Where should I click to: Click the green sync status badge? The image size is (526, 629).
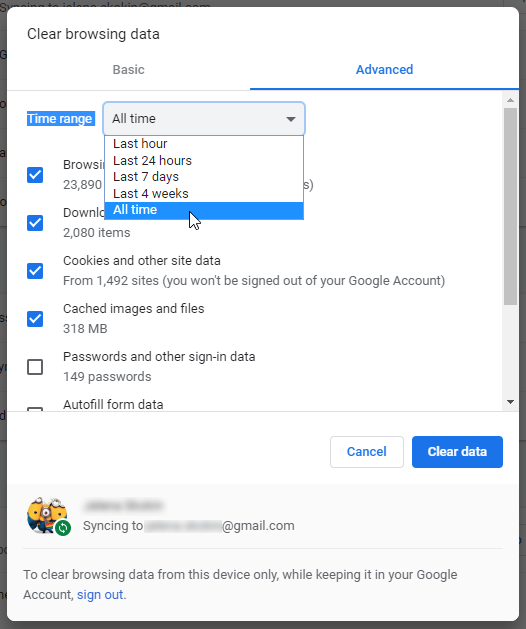(63, 528)
